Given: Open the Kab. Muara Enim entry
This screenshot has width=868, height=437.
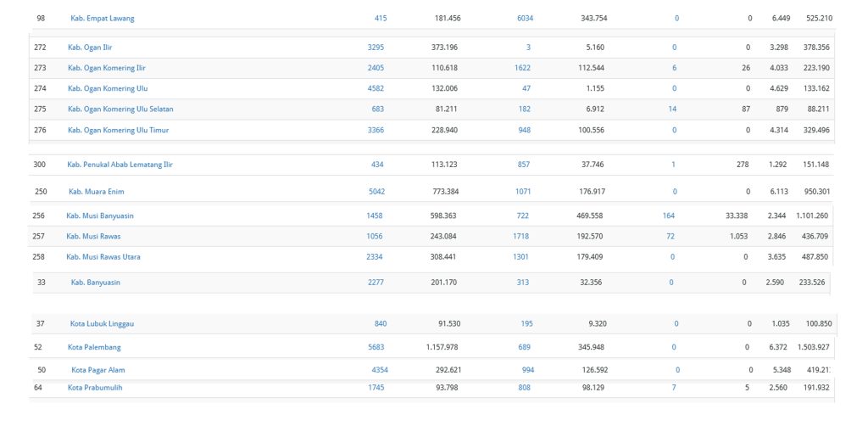Looking at the screenshot, I should (97, 192).
